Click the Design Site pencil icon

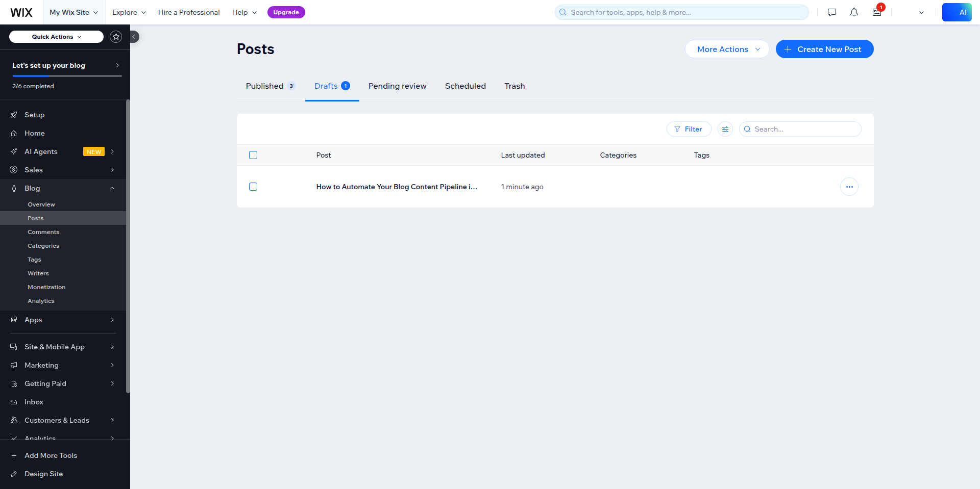[14, 474]
